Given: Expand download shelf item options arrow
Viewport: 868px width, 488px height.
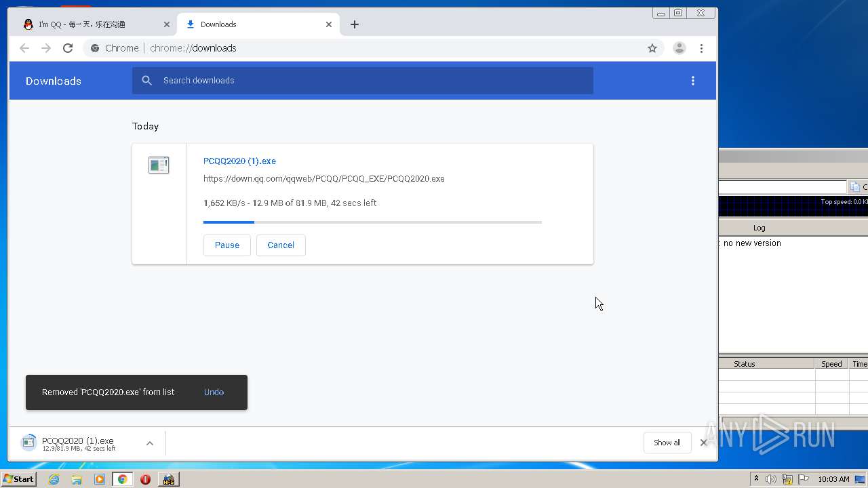Looking at the screenshot, I should (x=150, y=443).
